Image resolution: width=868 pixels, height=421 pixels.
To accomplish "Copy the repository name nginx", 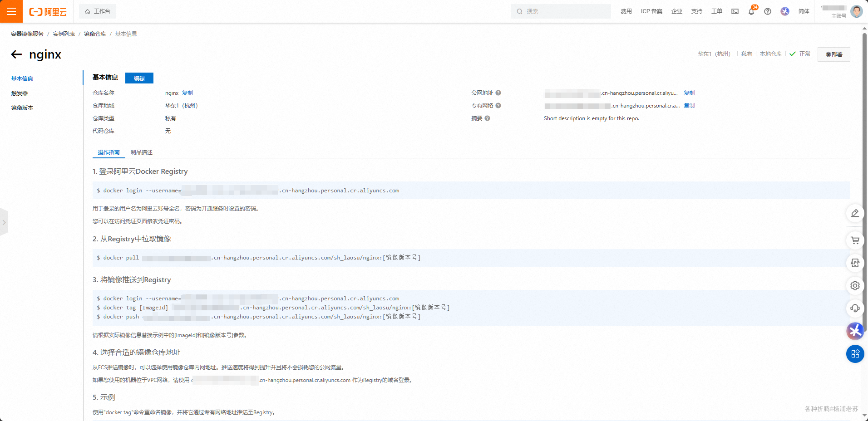I will click(x=187, y=93).
